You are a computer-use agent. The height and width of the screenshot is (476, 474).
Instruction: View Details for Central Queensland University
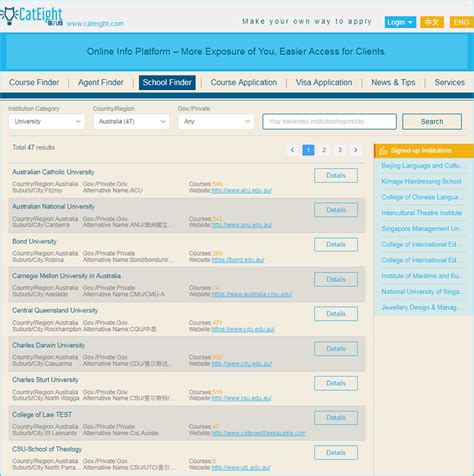click(336, 314)
